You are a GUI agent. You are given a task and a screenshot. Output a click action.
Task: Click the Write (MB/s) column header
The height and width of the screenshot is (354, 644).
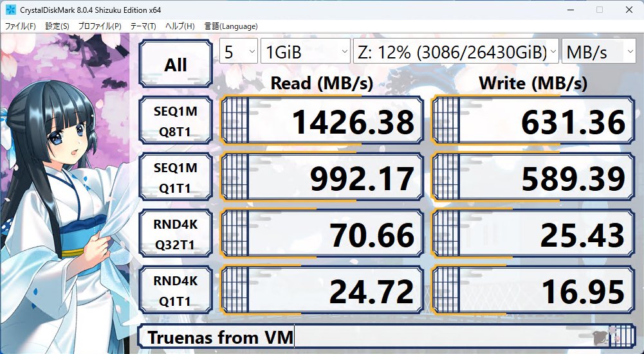(533, 84)
